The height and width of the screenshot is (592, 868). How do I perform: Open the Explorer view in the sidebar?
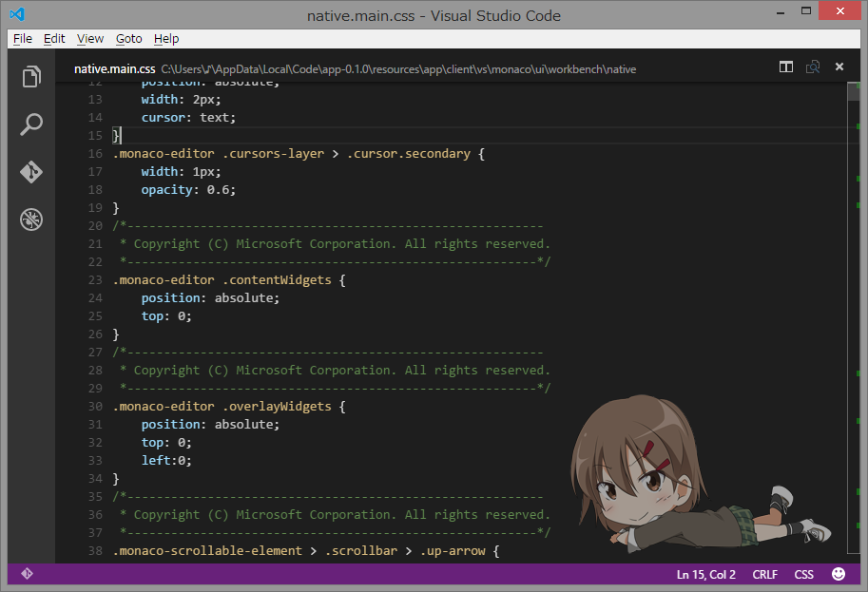[x=31, y=76]
